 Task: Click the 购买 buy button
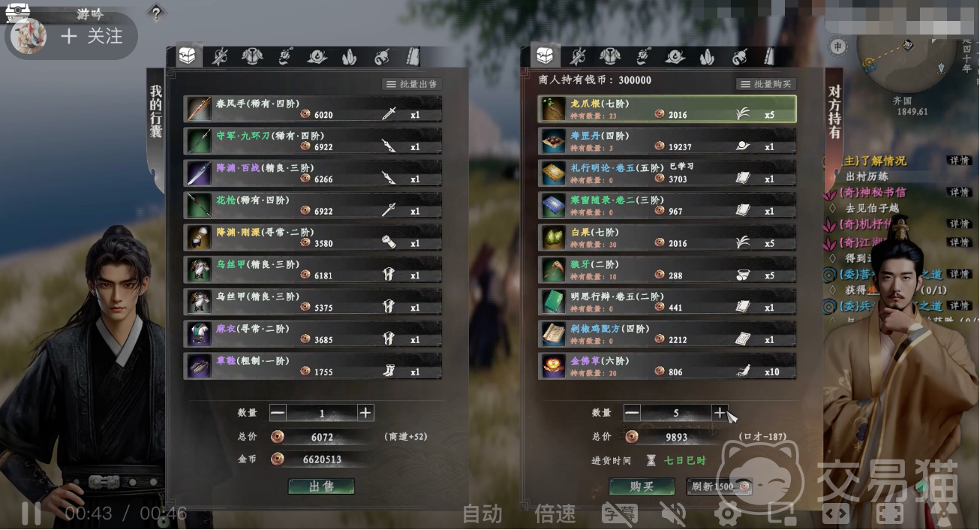point(642,486)
